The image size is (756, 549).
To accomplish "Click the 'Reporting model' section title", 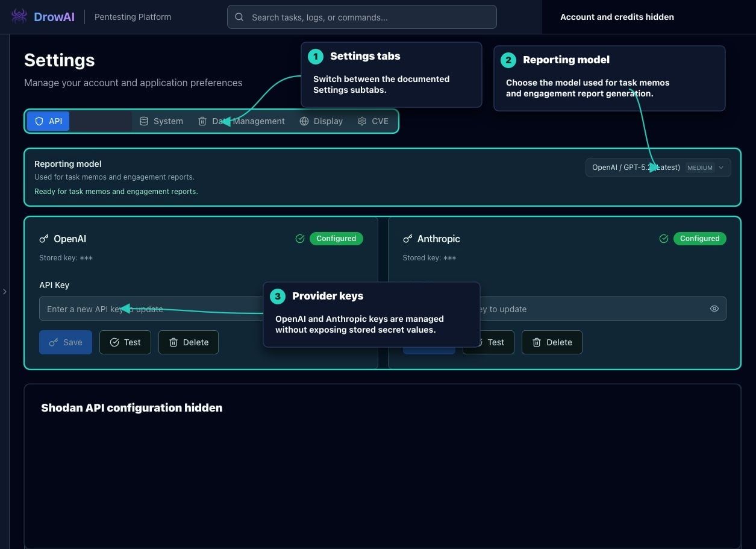I will pyautogui.click(x=68, y=164).
